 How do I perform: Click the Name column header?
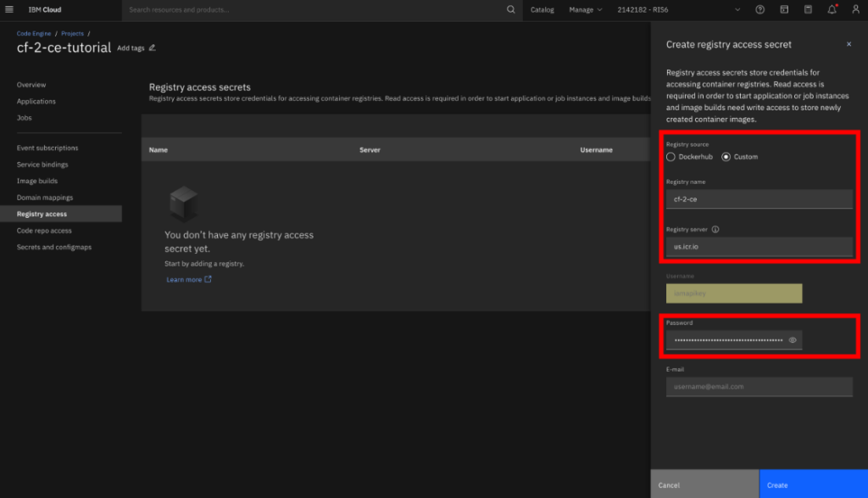(159, 149)
